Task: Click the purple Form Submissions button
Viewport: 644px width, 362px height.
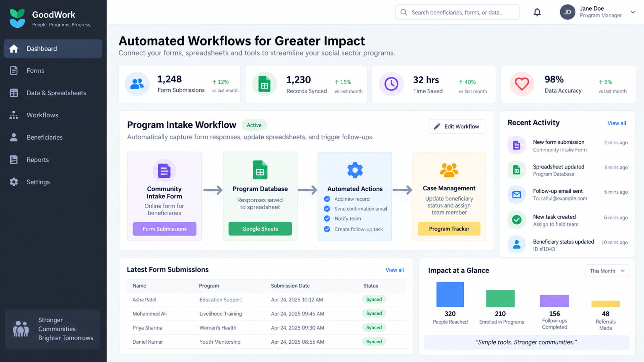Action: point(165,229)
